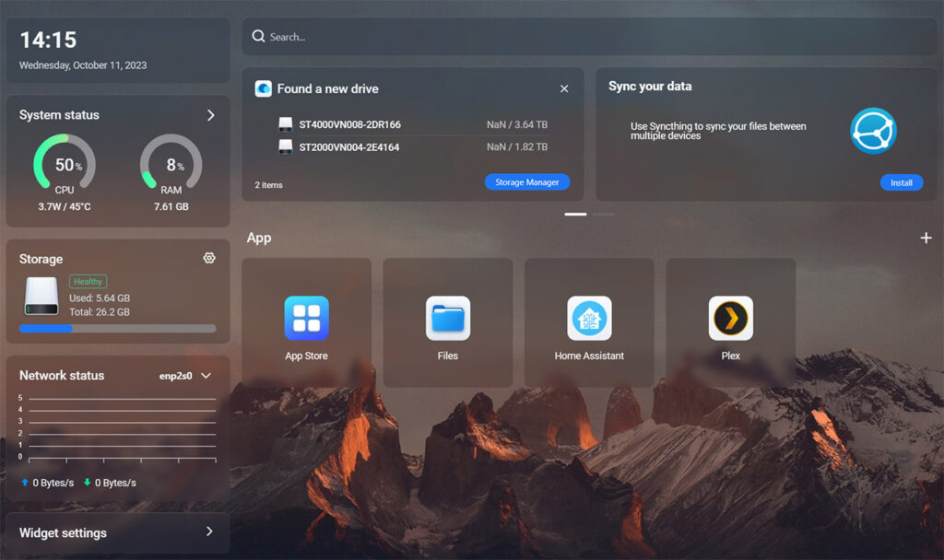Launch the Plex app
The width and height of the screenshot is (944, 560).
731,319
